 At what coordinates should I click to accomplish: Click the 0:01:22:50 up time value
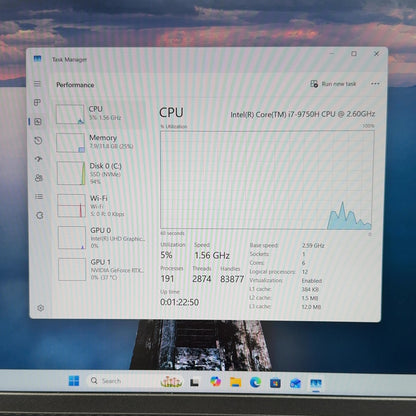[180, 302]
